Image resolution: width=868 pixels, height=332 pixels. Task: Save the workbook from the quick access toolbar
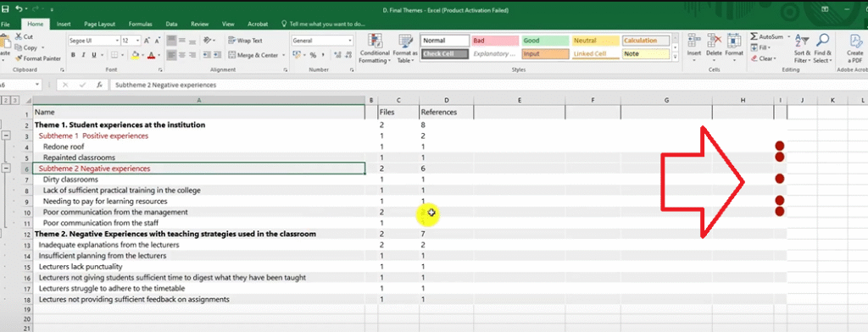point(6,9)
